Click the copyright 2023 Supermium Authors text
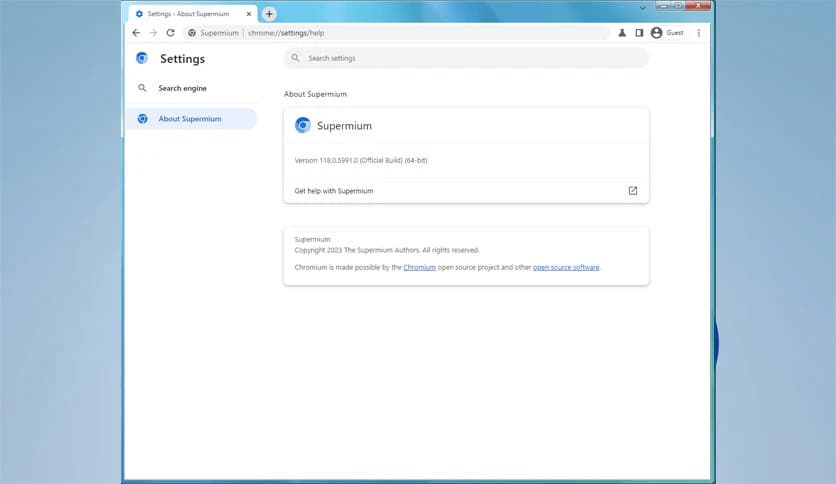 [x=387, y=250]
